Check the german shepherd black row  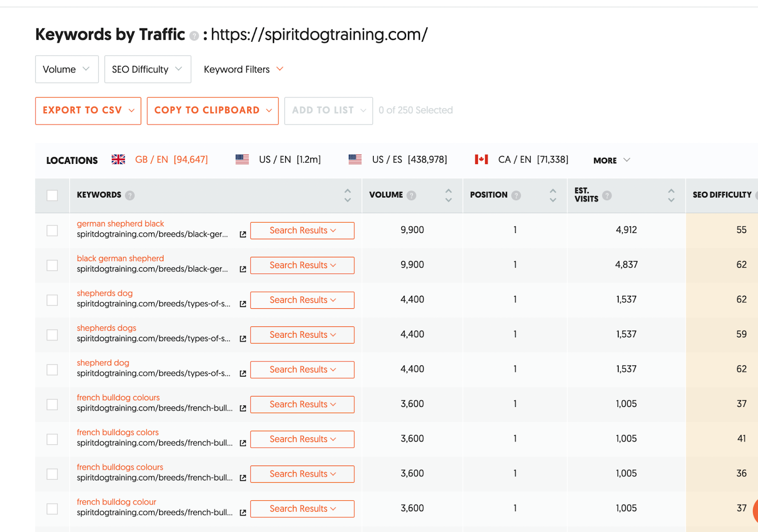pos(52,231)
